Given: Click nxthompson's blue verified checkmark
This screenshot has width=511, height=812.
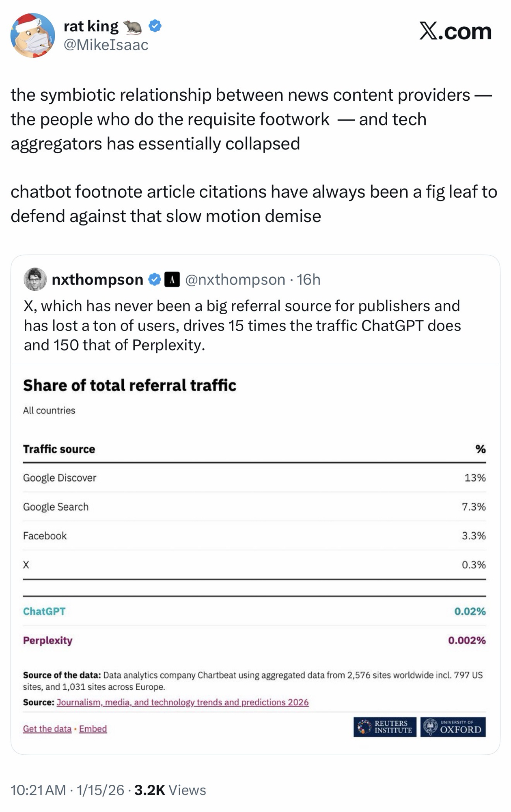Looking at the screenshot, I should (x=154, y=280).
